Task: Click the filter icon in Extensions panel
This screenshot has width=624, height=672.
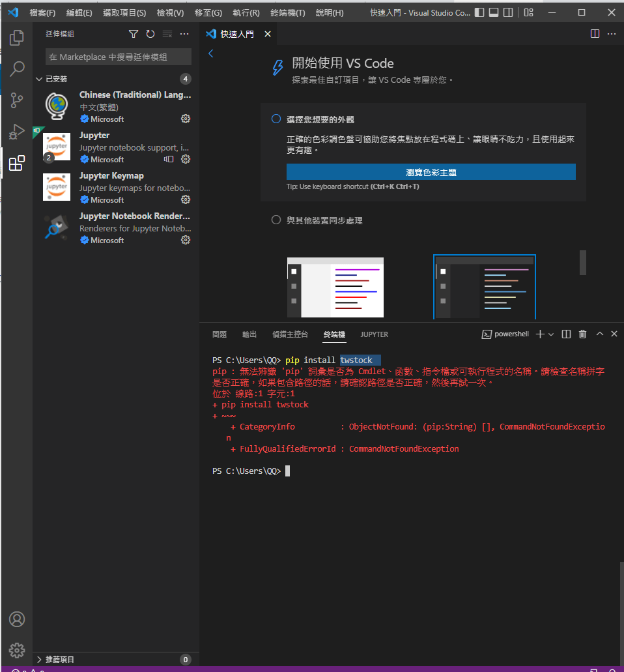Action: tap(133, 33)
